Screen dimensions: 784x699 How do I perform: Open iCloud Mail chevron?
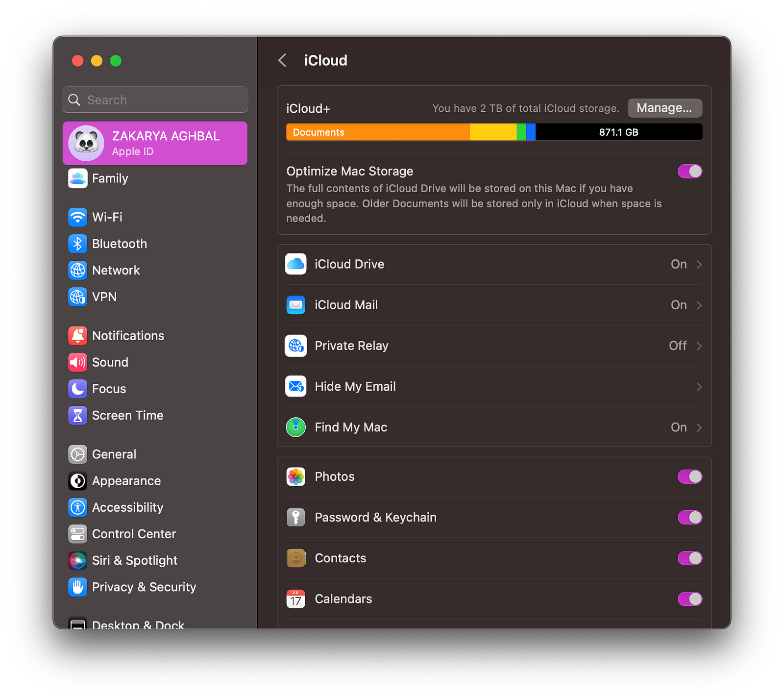(x=699, y=305)
